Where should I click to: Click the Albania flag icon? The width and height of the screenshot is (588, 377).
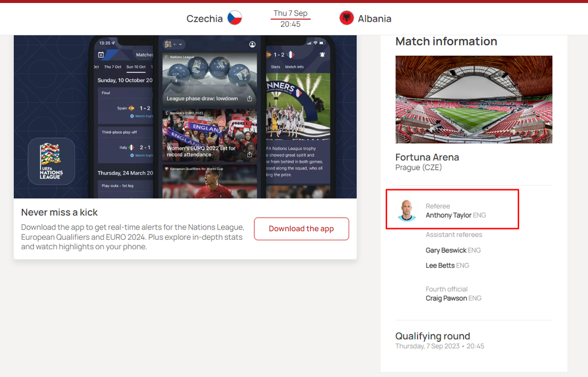347,17
